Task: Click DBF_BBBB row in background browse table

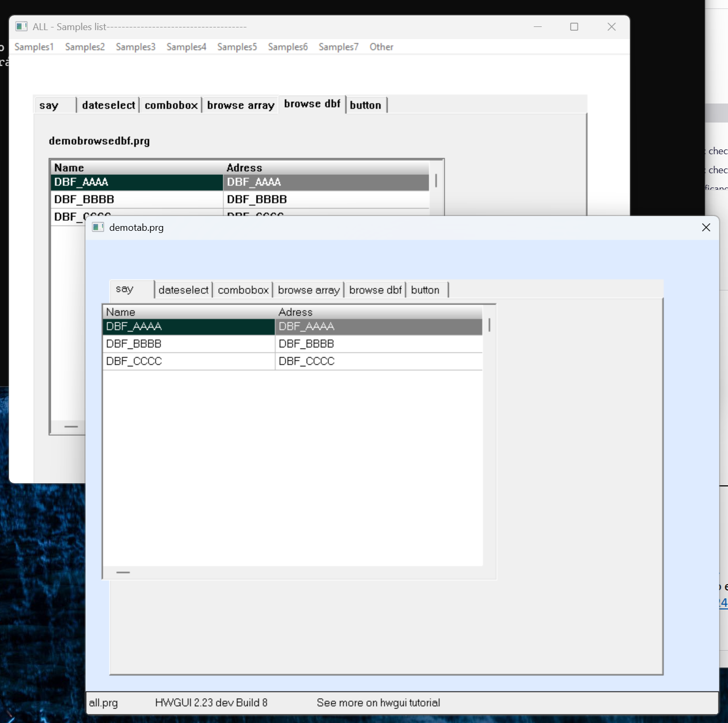Action: pyautogui.click(x=136, y=200)
